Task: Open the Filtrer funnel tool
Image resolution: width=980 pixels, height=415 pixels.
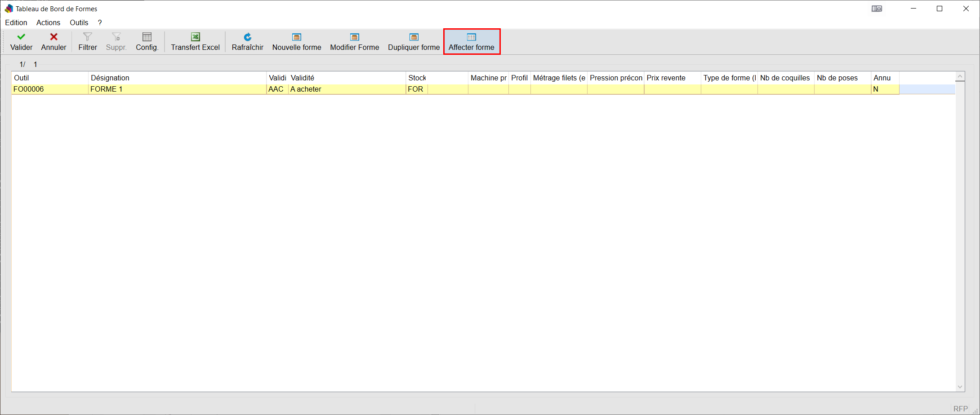Action: (88, 42)
